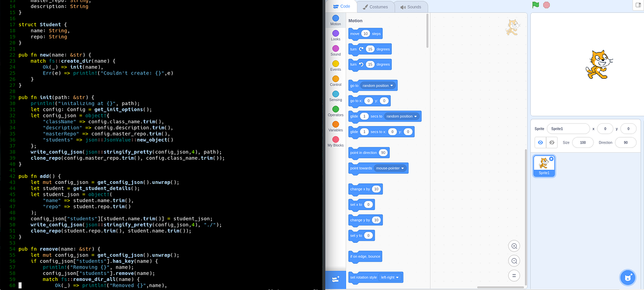This screenshot has width=644, height=290.
Task: Click the sprite Size field showing 100
Action: 583,142
